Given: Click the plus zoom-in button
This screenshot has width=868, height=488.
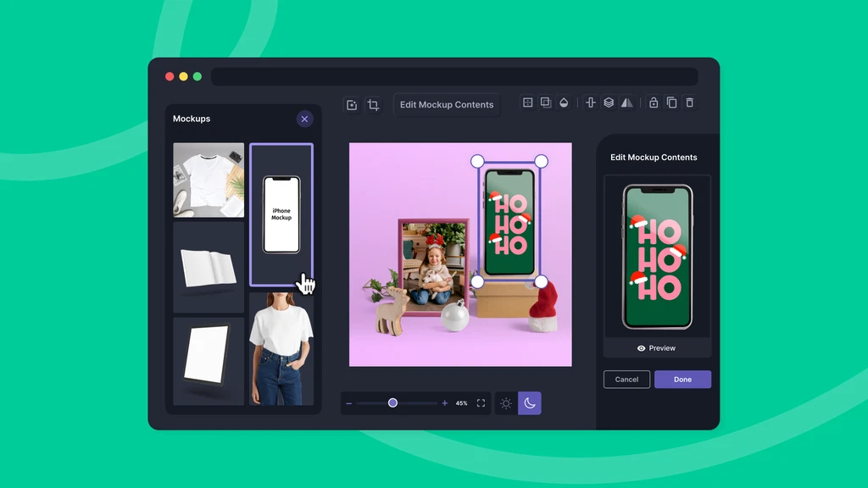Looking at the screenshot, I should point(445,403).
